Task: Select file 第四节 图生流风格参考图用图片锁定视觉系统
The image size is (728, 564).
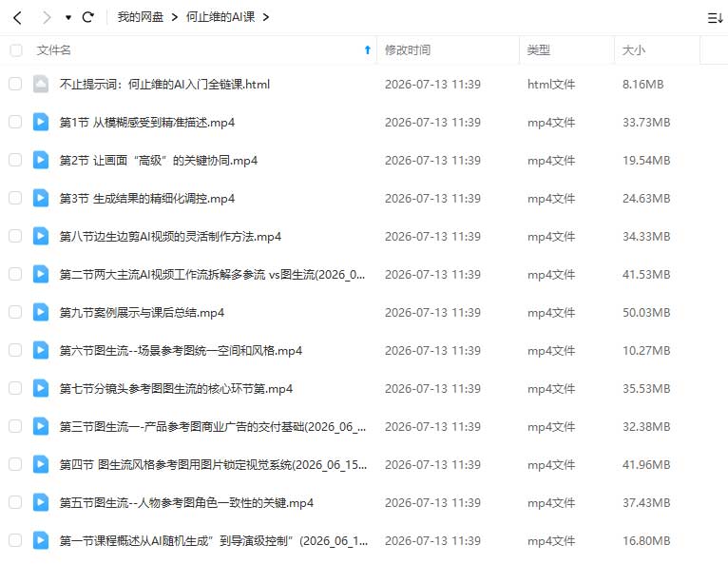Action: (x=213, y=464)
